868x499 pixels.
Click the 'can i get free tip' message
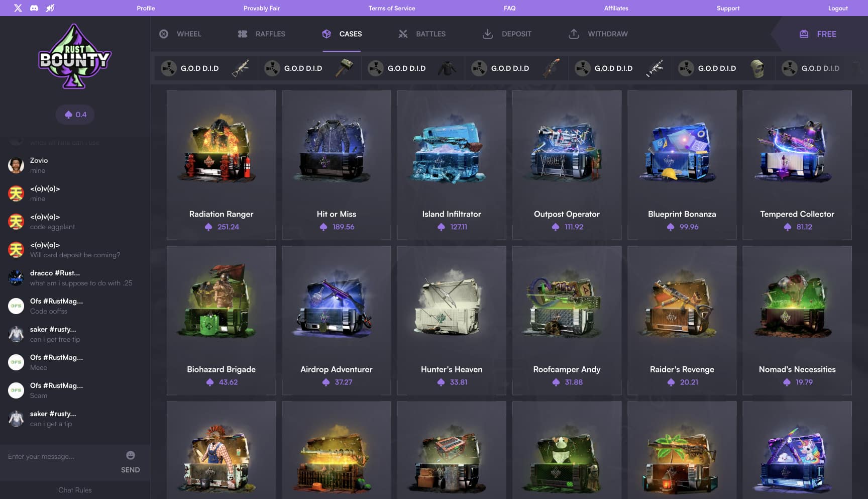pos(55,339)
